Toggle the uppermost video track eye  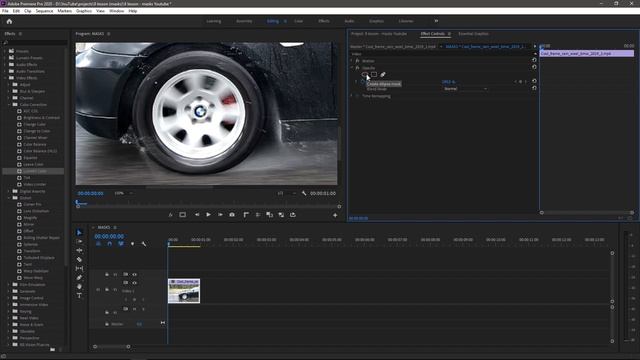point(134,274)
